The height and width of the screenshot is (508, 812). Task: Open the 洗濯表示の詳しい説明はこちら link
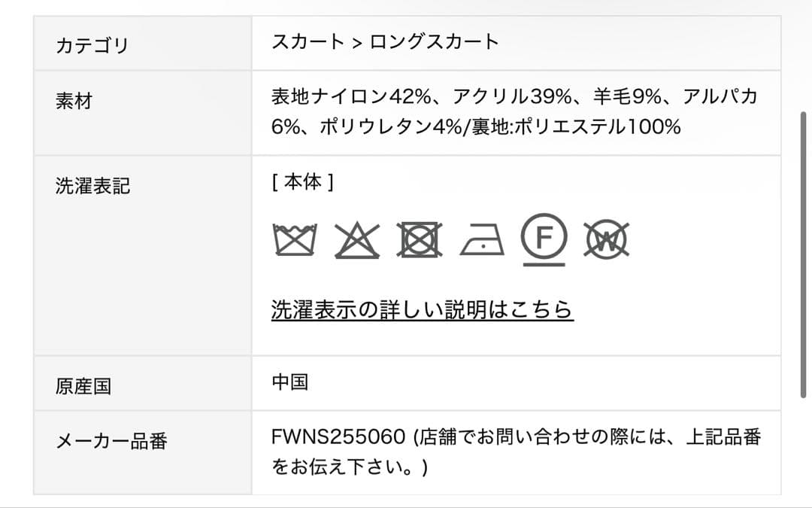[422, 309]
